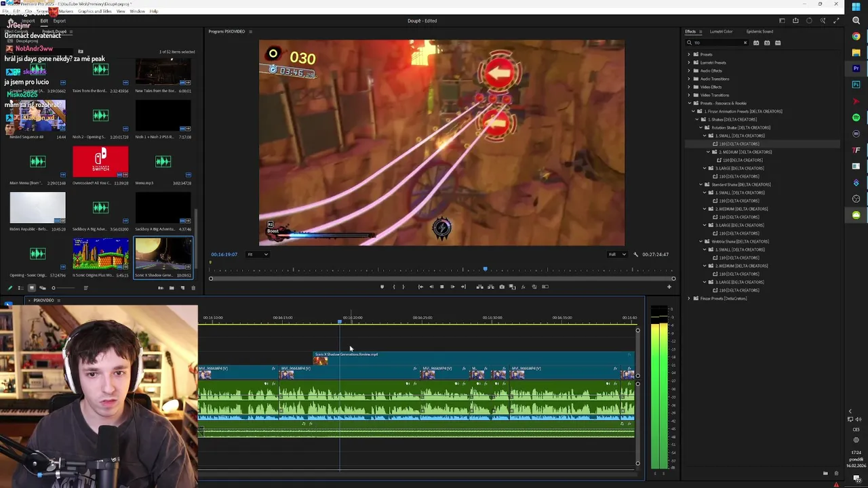Collapse the Rotation Shake folder
The width and height of the screenshot is (868, 488).
(x=701, y=127)
